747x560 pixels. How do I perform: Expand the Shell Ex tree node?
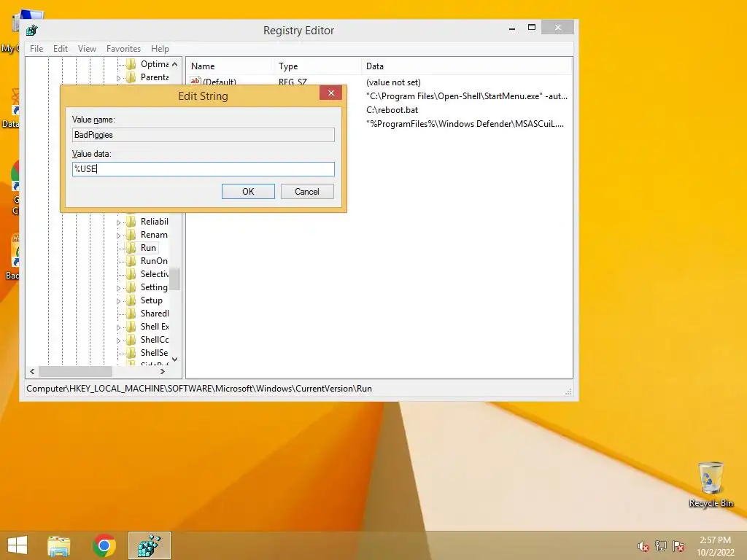coord(119,327)
